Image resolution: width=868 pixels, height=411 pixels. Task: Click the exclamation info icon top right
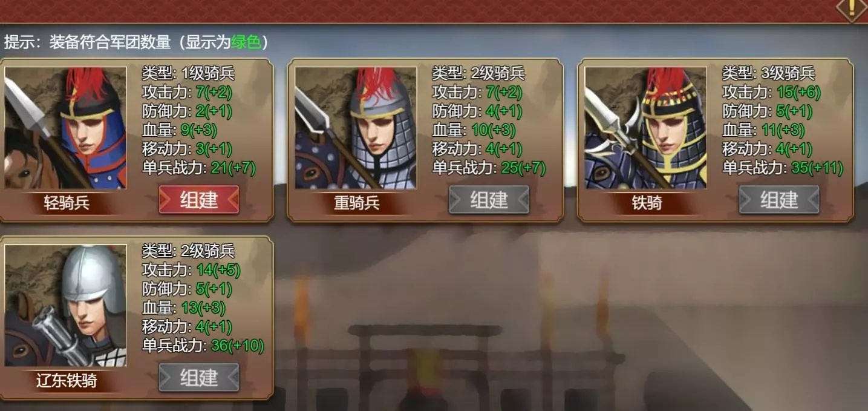click(852, 8)
